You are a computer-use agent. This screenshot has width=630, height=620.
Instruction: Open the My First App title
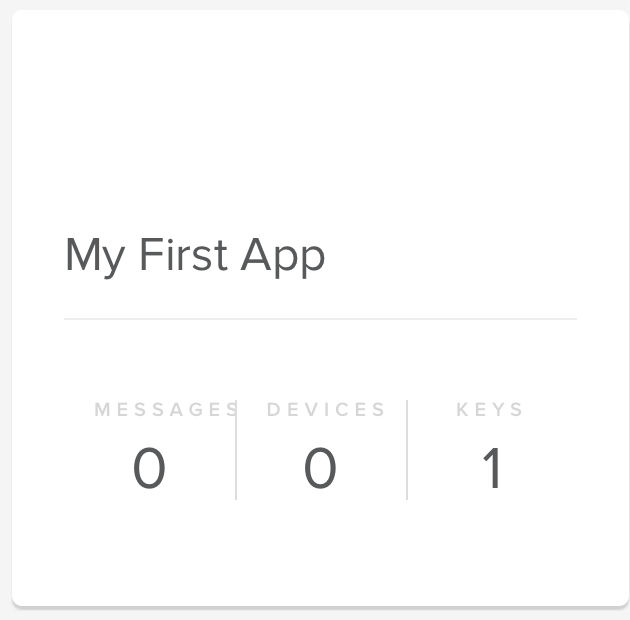(195, 257)
